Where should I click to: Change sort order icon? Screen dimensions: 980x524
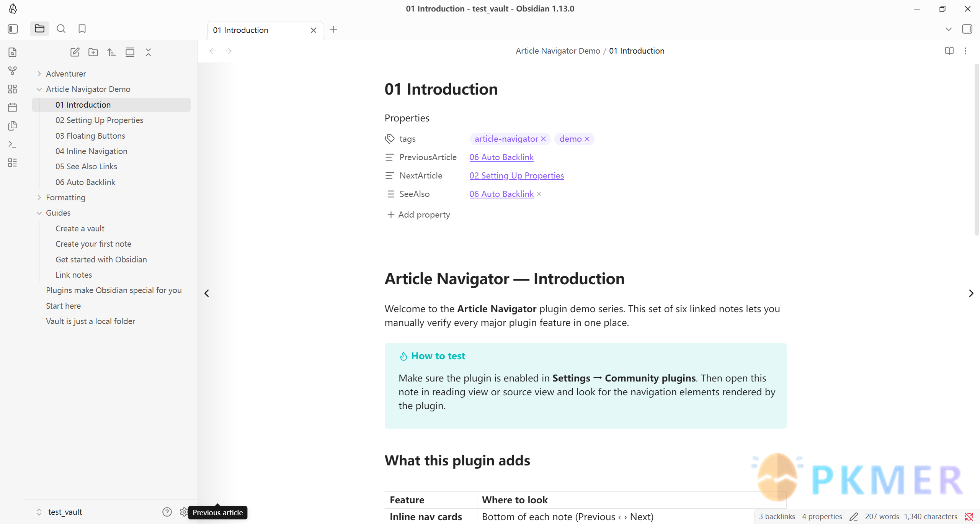coord(111,52)
